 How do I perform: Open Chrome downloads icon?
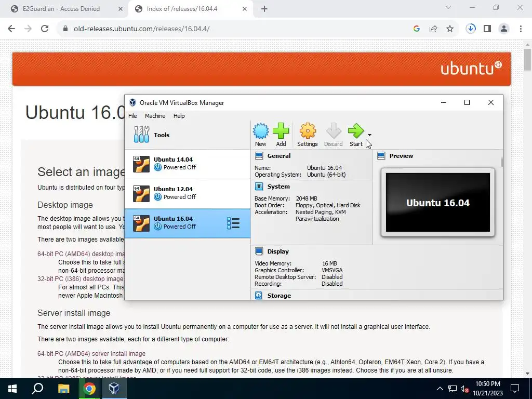pyautogui.click(x=471, y=29)
